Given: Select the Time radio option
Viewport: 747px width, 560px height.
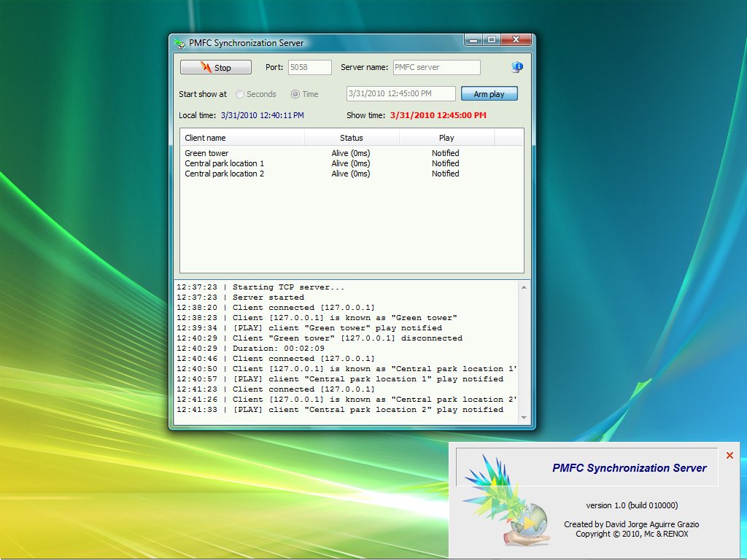Looking at the screenshot, I should click(305, 94).
